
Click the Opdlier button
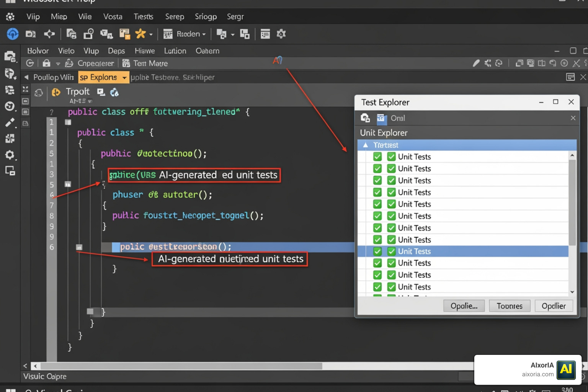554,306
